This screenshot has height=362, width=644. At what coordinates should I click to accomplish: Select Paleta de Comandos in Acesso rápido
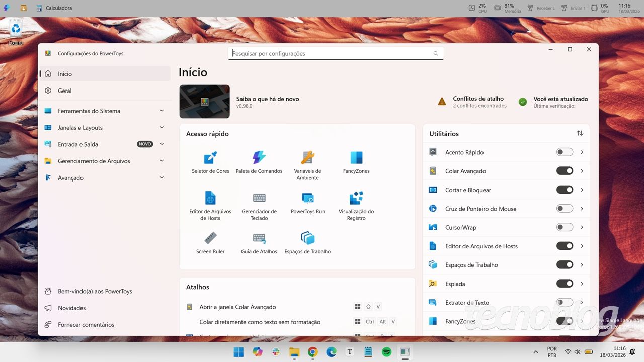[259, 162]
